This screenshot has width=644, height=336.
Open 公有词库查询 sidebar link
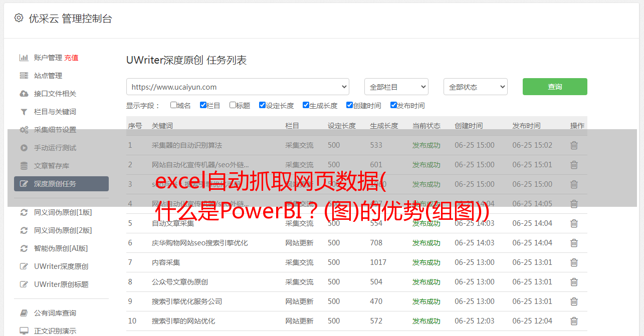(x=55, y=313)
